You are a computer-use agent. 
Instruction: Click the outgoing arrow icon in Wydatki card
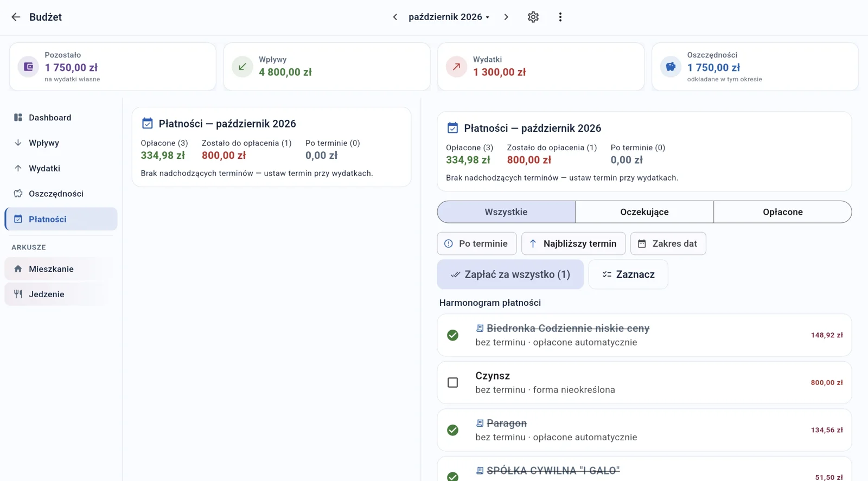pos(457,67)
